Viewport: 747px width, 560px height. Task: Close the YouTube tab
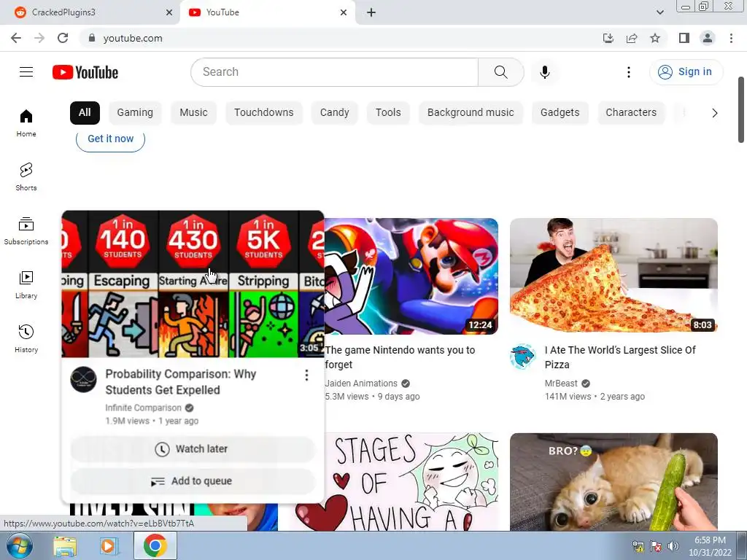(x=344, y=12)
